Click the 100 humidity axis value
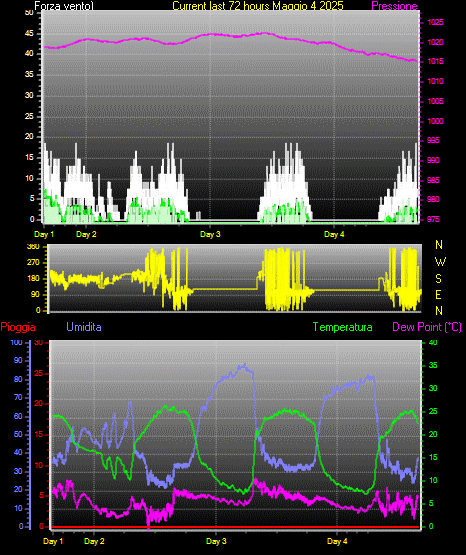The width and height of the screenshot is (466, 555). [16, 343]
